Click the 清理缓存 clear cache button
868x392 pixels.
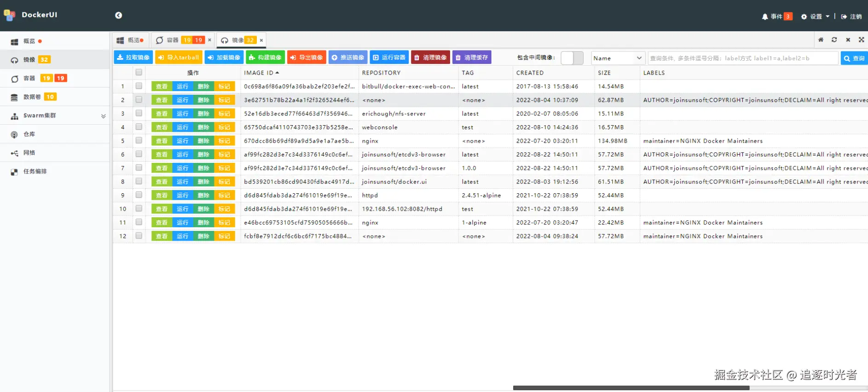[x=472, y=58]
